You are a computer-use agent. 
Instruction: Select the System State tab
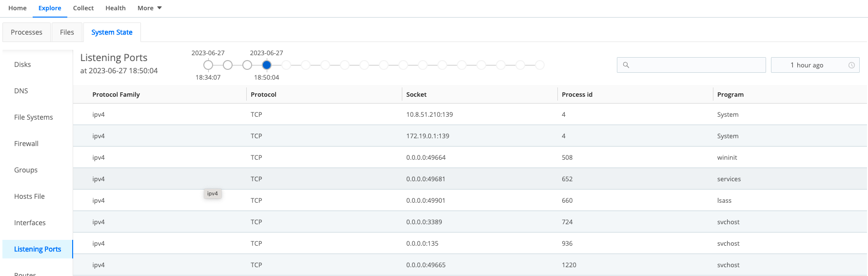pyautogui.click(x=112, y=32)
